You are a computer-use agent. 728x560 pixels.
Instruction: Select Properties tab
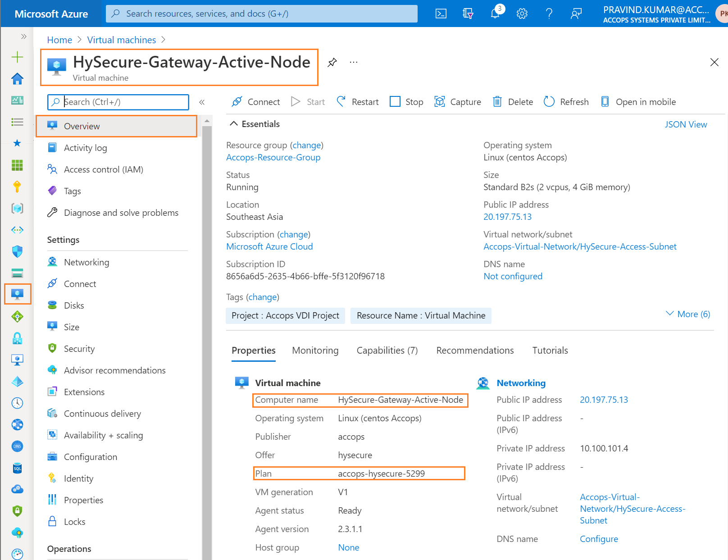point(254,351)
